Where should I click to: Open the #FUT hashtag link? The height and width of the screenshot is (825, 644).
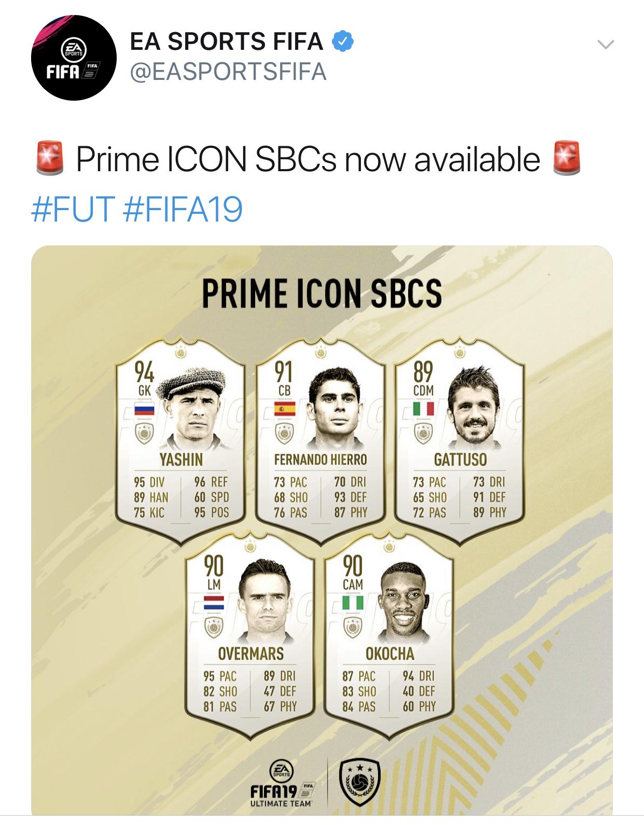(x=73, y=209)
